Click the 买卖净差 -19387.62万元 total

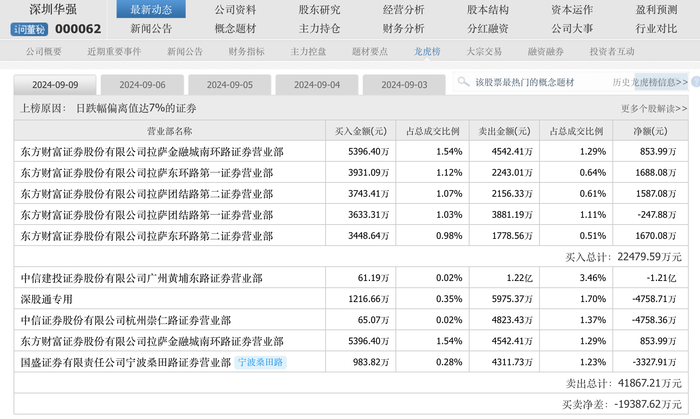(x=621, y=404)
